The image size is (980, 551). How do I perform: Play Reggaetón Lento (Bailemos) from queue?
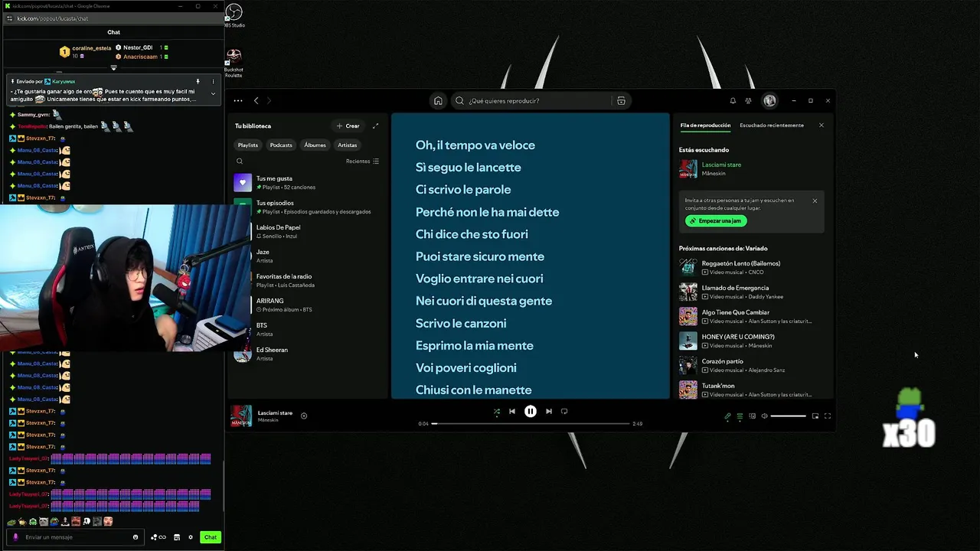point(752,267)
